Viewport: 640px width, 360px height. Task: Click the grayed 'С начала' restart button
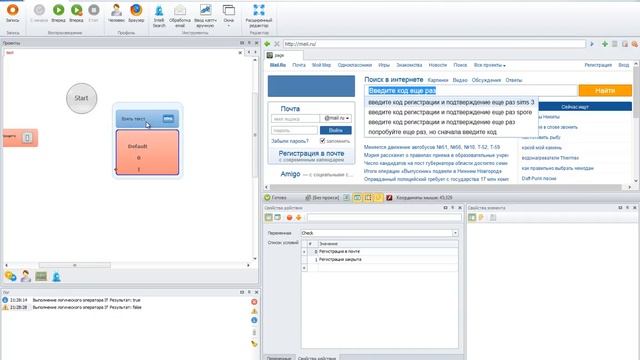point(39,13)
